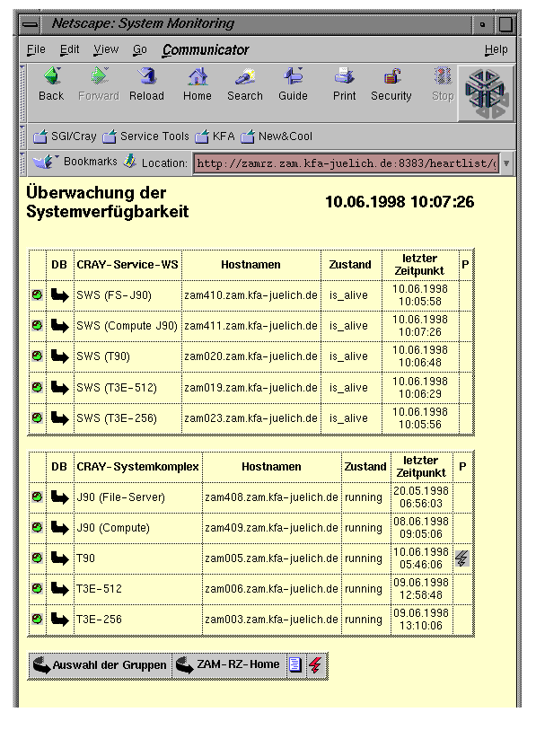Print the page with the Print icon

tap(344, 84)
